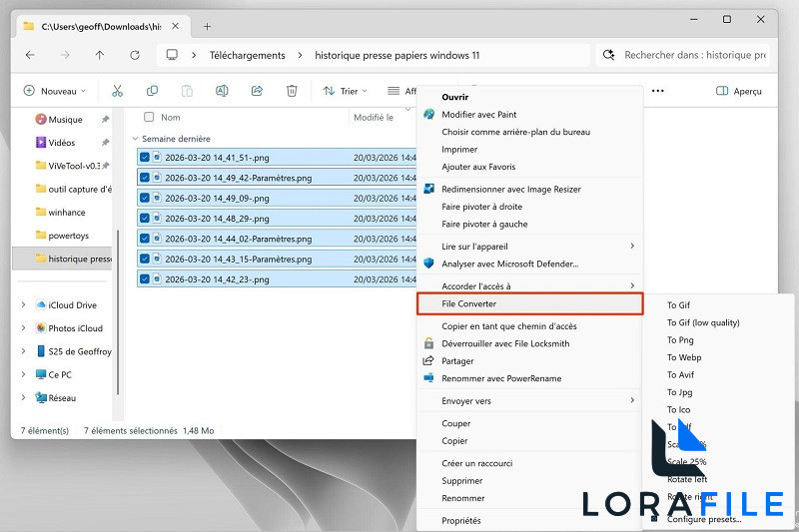The image size is (799, 532).
Task: Open the three-dots more options menu
Action: [x=658, y=91]
